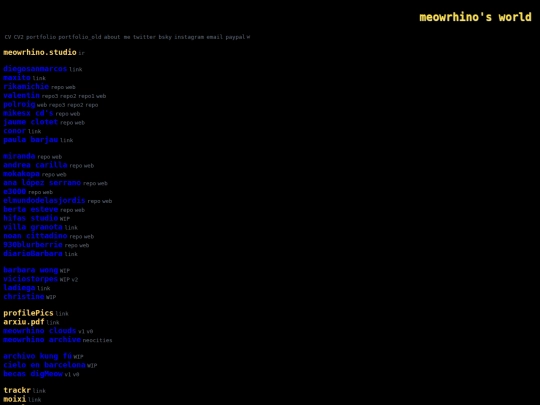Open the paypal navigation link
The width and height of the screenshot is (540, 405).
pos(235,37)
